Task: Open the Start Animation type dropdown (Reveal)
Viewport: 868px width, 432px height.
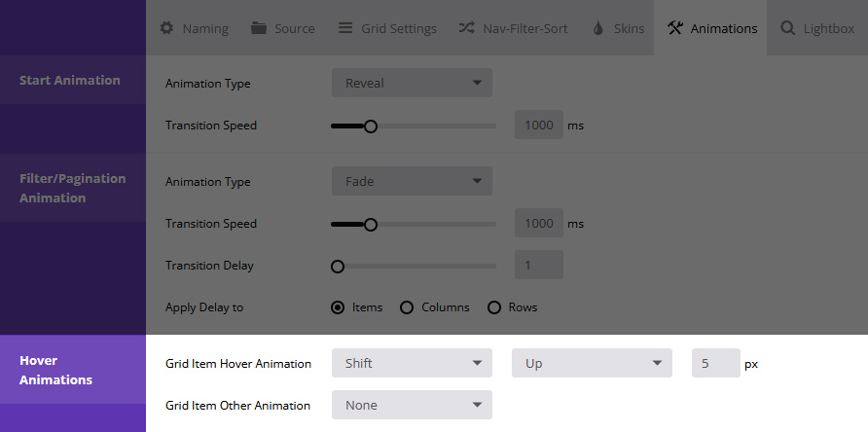Action: tap(412, 84)
